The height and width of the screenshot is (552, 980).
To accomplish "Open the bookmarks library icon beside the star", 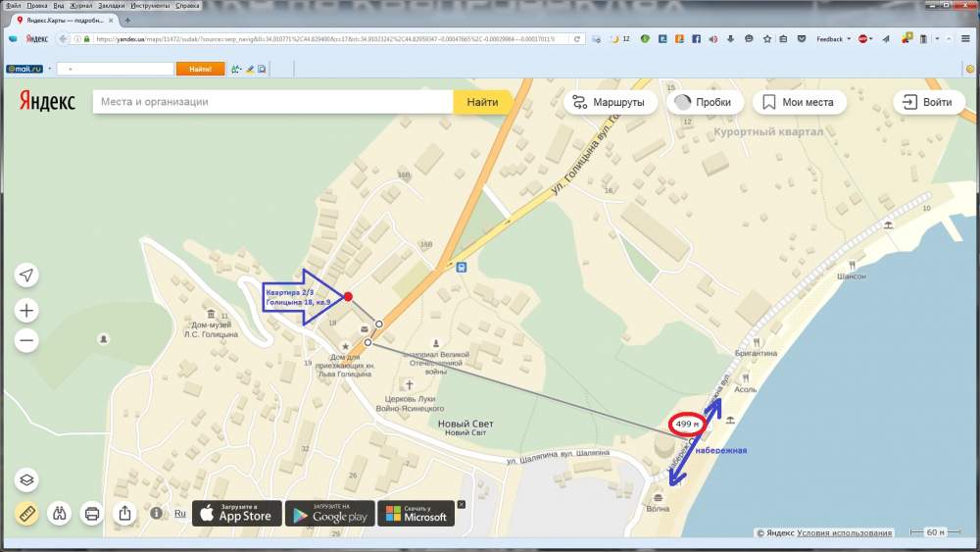I will click(x=783, y=39).
